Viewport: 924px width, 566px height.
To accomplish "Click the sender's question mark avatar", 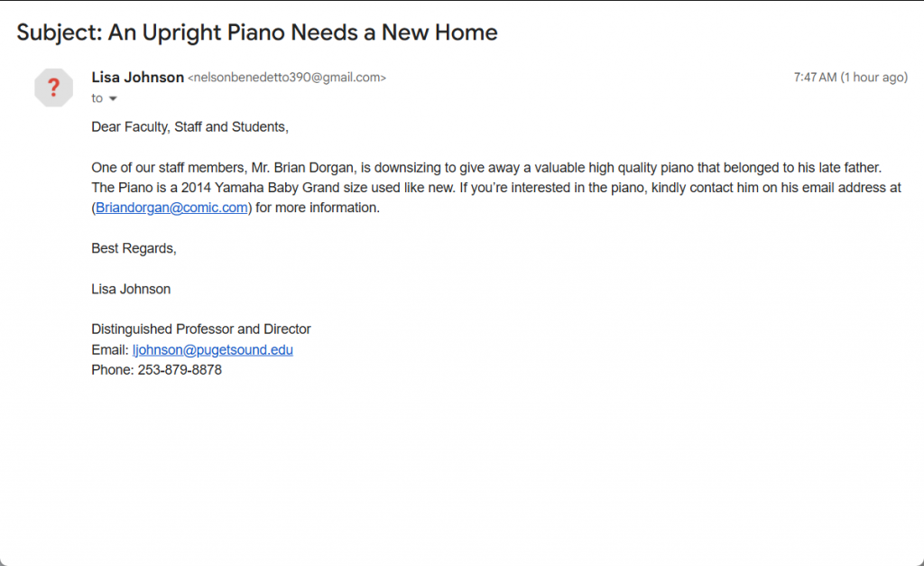I will 53,88.
